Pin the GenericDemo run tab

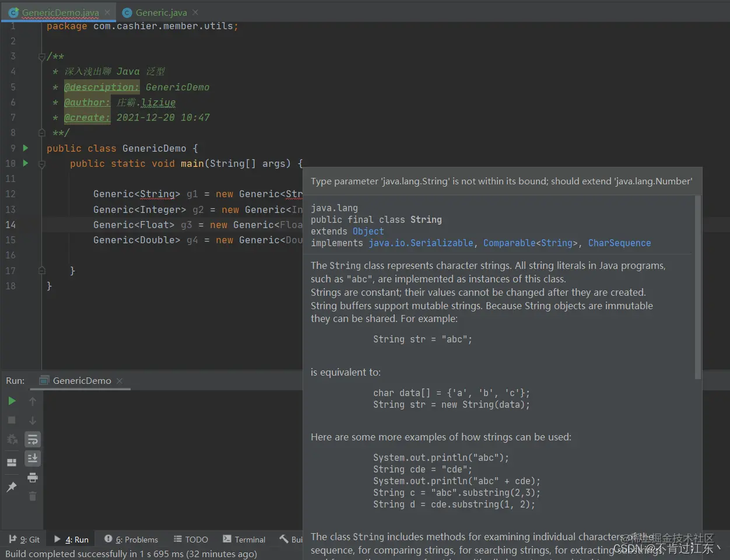12,487
